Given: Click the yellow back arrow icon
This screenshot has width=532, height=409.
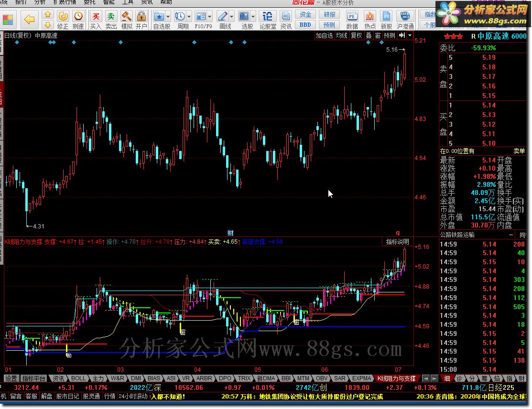Looking at the screenshot, I should tap(30, 19).
